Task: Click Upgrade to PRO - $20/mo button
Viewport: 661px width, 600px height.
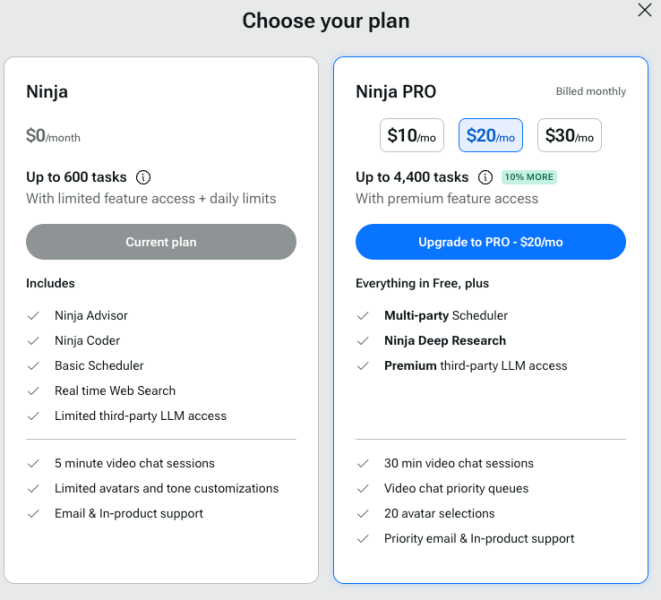Action: pos(491,242)
